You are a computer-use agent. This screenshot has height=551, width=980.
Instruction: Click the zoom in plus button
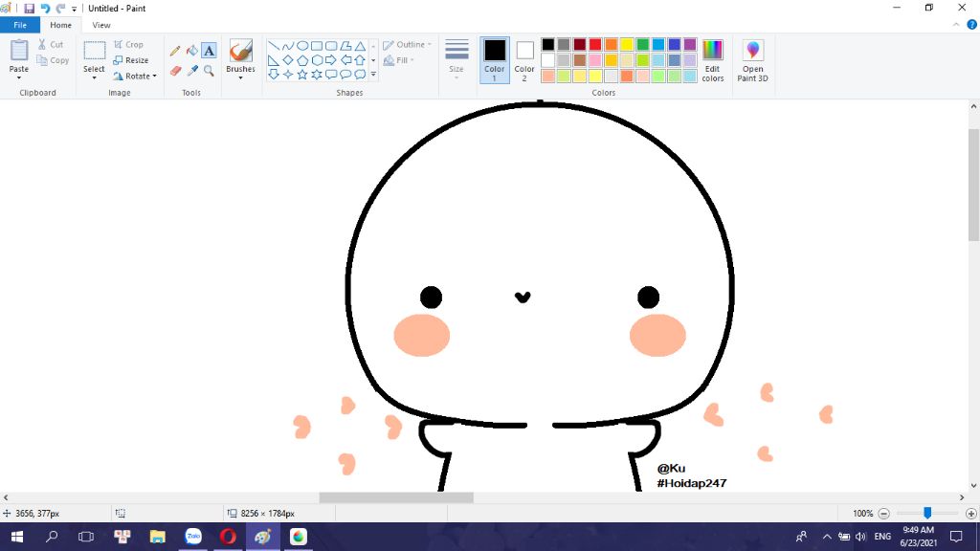coord(970,514)
